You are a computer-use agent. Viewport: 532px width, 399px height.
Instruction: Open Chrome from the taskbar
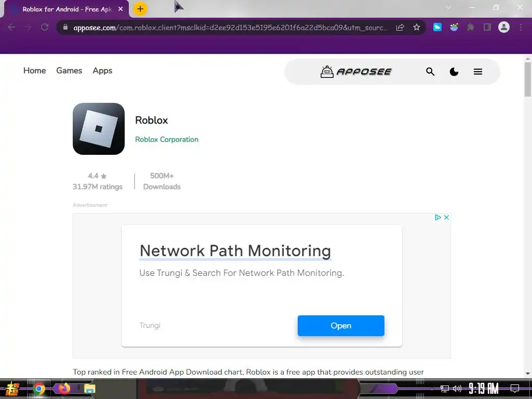pos(38,389)
